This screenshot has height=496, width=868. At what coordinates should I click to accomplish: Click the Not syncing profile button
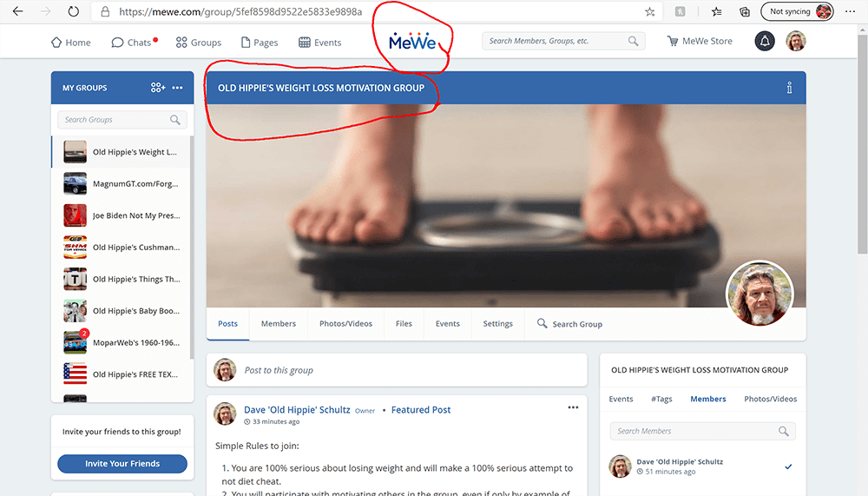pos(797,11)
